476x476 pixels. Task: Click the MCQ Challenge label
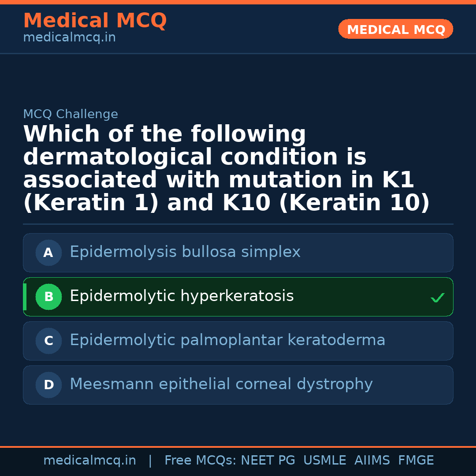coord(71,115)
